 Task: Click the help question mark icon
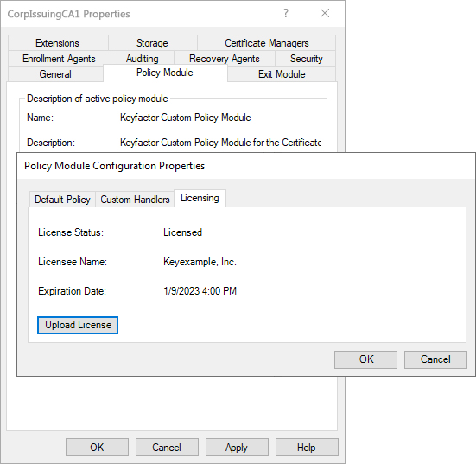[285, 13]
